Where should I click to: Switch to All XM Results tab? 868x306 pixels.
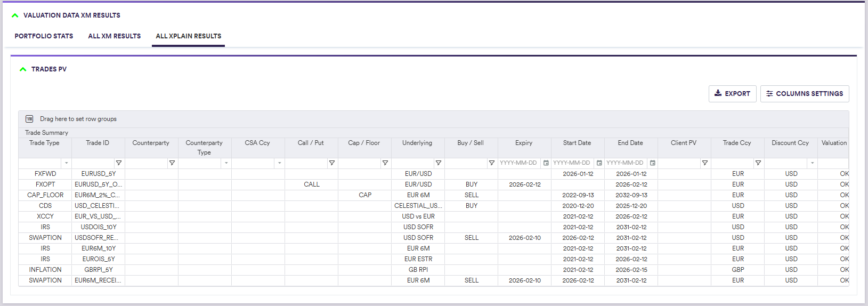coord(115,36)
